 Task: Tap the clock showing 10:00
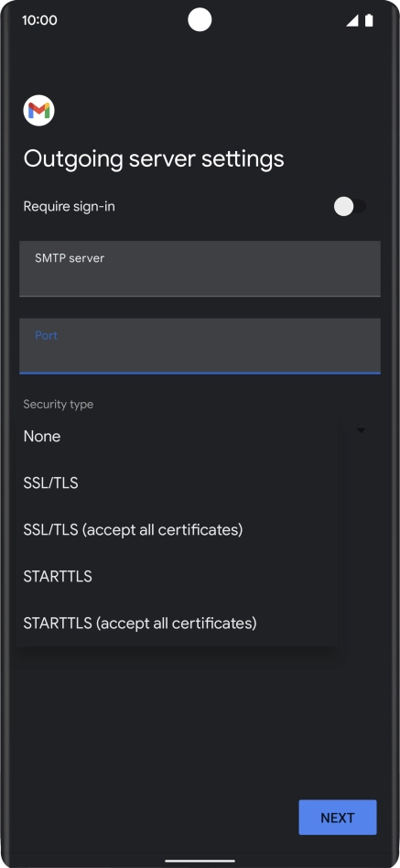point(39,20)
